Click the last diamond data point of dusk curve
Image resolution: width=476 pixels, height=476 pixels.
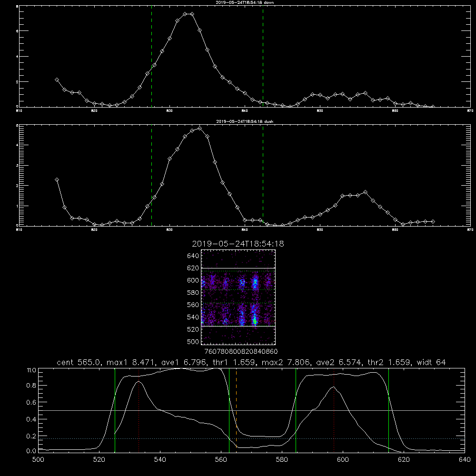pos(433,222)
